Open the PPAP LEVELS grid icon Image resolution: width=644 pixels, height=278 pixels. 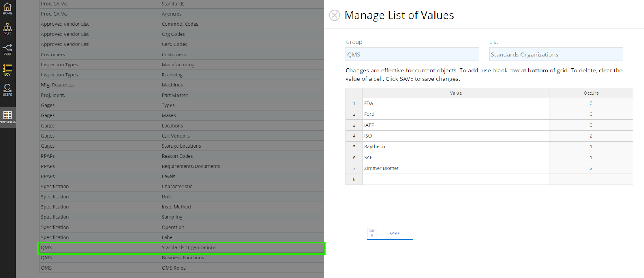click(x=8, y=117)
